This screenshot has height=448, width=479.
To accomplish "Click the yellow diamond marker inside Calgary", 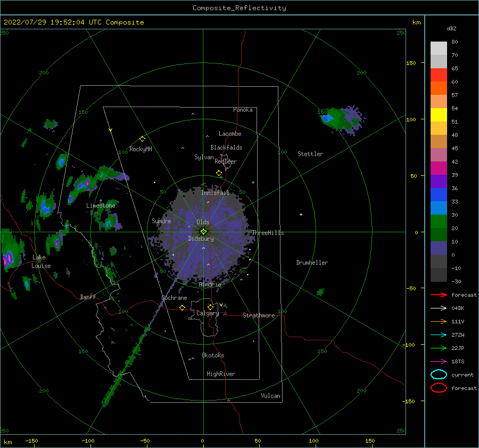I will [x=210, y=307].
